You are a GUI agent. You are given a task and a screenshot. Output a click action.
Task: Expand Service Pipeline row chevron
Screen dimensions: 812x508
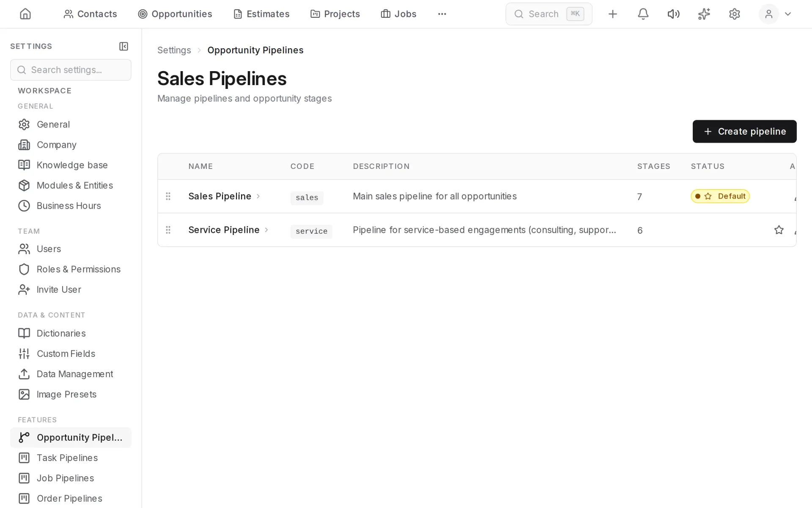266,230
